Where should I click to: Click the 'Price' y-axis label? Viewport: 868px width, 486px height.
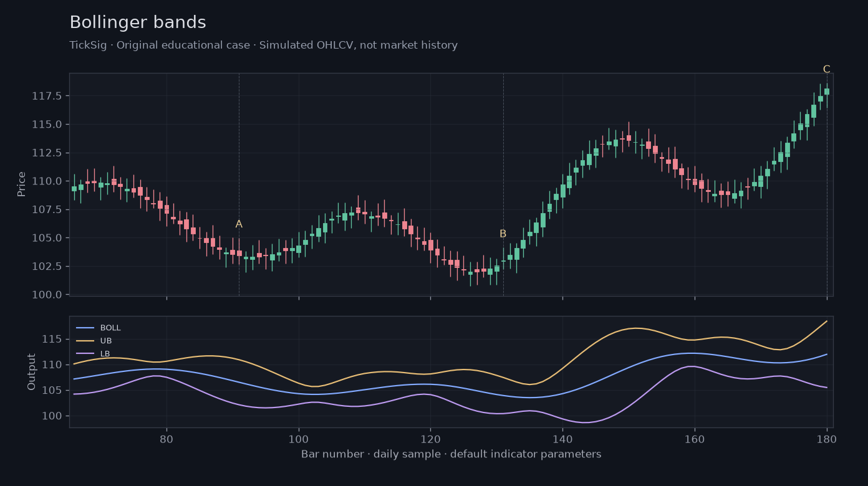22,184
